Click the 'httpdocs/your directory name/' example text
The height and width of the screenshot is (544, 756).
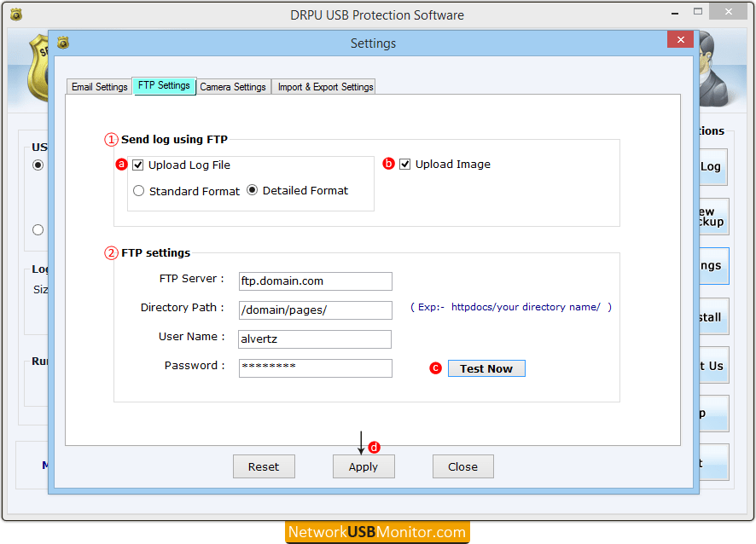pyautogui.click(x=526, y=307)
